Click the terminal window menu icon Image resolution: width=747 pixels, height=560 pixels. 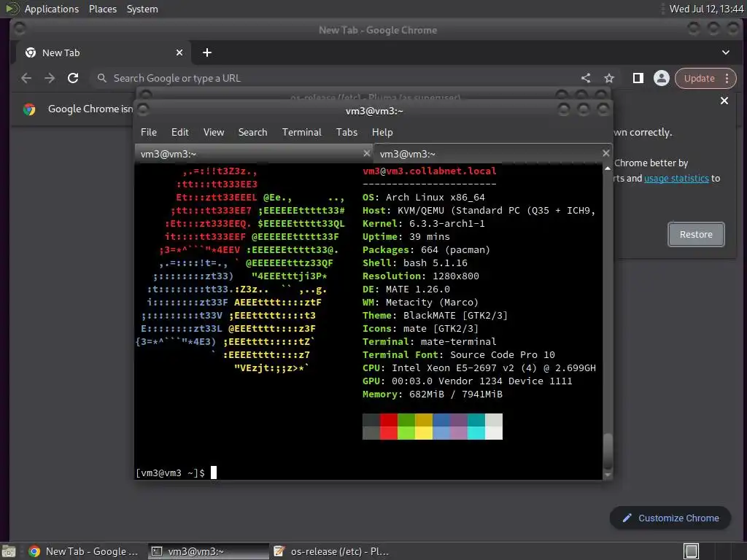pos(144,110)
